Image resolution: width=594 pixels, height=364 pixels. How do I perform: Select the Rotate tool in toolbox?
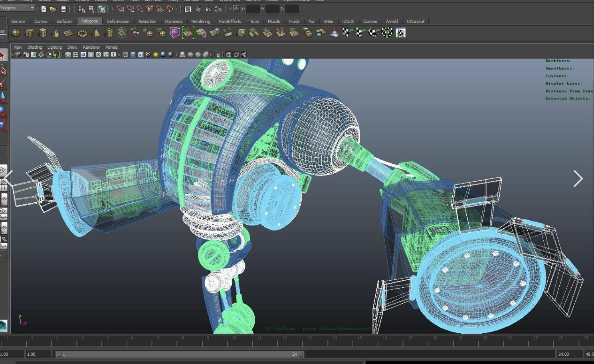pos(3,111)
